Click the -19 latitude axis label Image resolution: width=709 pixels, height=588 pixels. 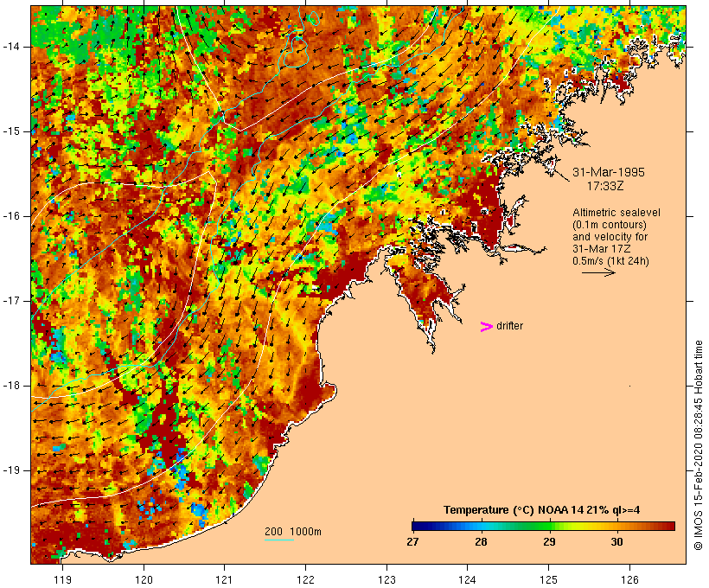11,470
